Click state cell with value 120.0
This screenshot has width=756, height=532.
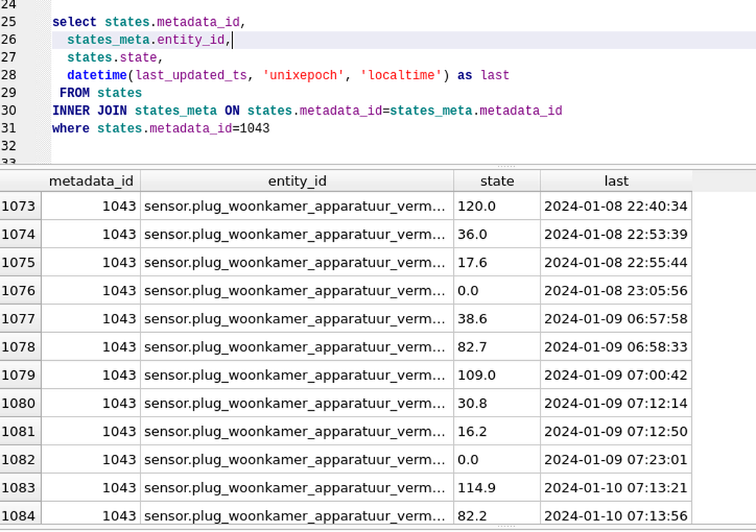click(496, 206)
